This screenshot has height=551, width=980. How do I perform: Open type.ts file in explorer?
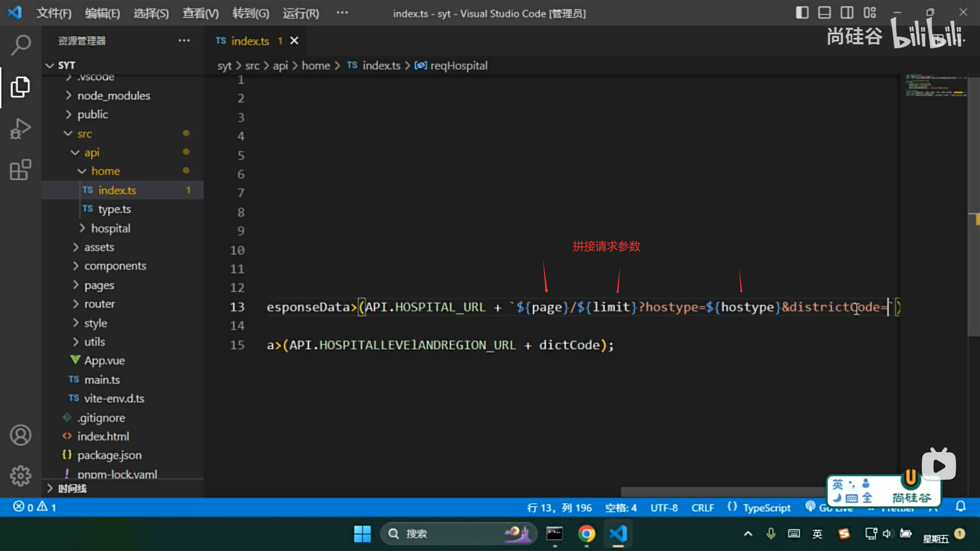click(x=114, y=209)
